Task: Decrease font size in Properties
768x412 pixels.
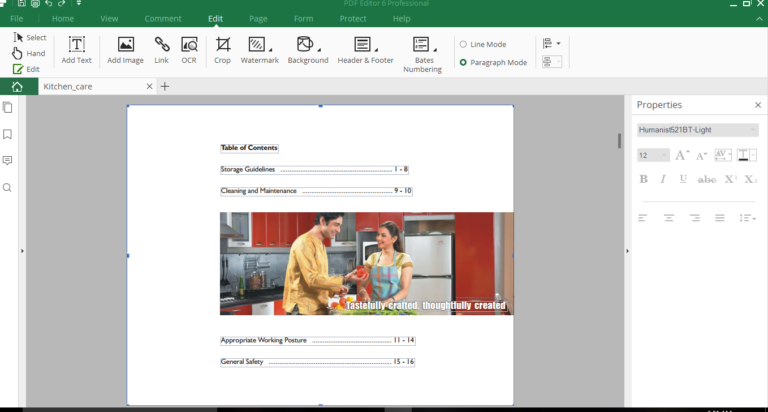Action: click(702, 156)
